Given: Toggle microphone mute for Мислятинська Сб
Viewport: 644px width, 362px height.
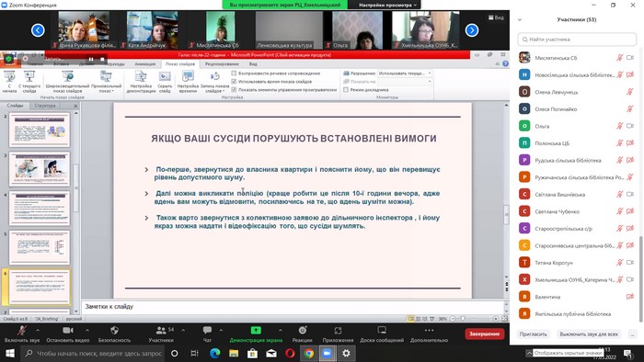Looking at the screenshot, I should pos(619,58).
